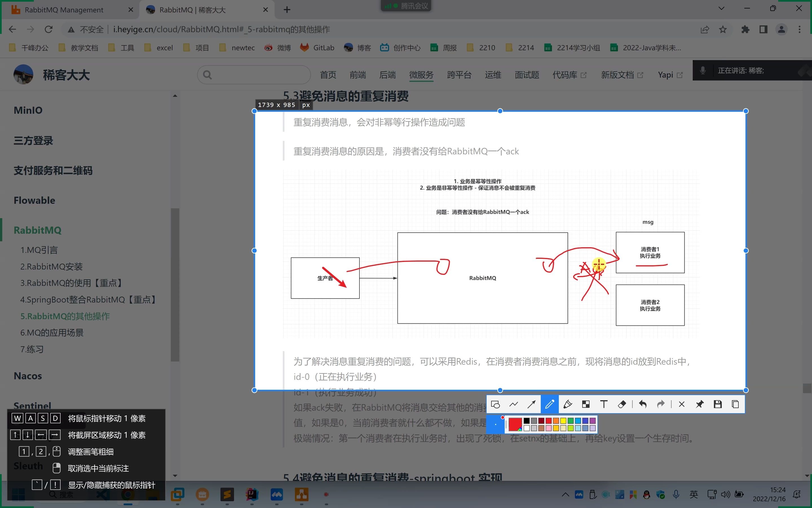Cancel the screenshot with X icon

(x=681, y=404)
